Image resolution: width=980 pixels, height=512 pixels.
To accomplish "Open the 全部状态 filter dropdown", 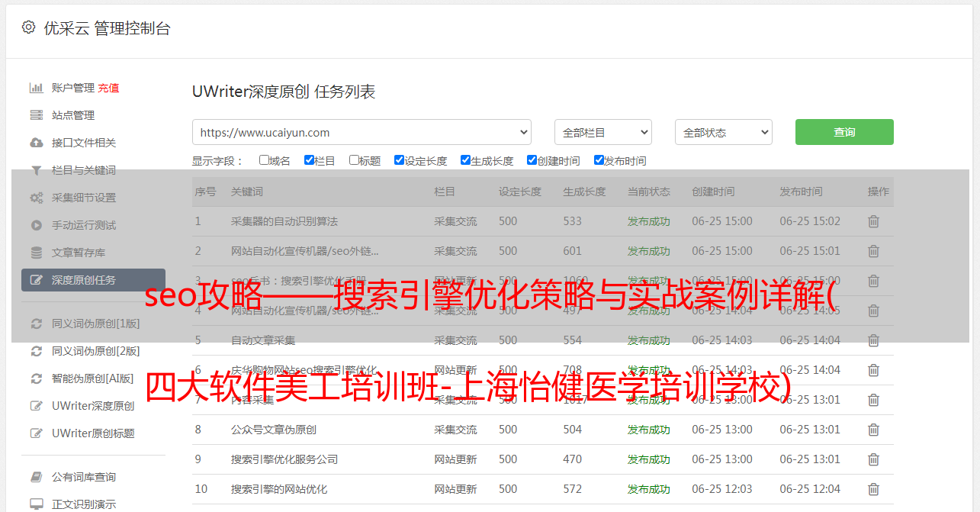I will click(x=723, y=132).
